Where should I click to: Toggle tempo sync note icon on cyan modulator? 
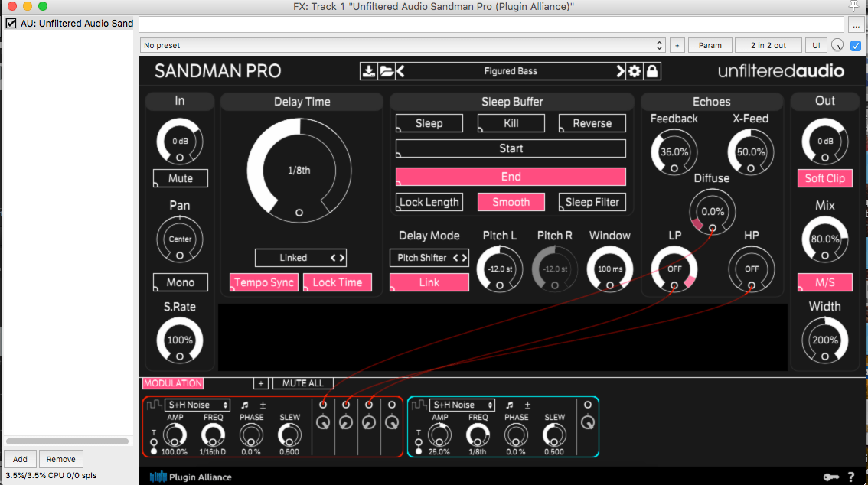509,405
